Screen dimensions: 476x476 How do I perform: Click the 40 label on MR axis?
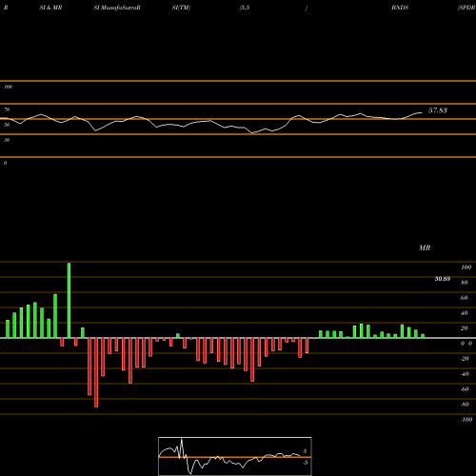point(465,313)
